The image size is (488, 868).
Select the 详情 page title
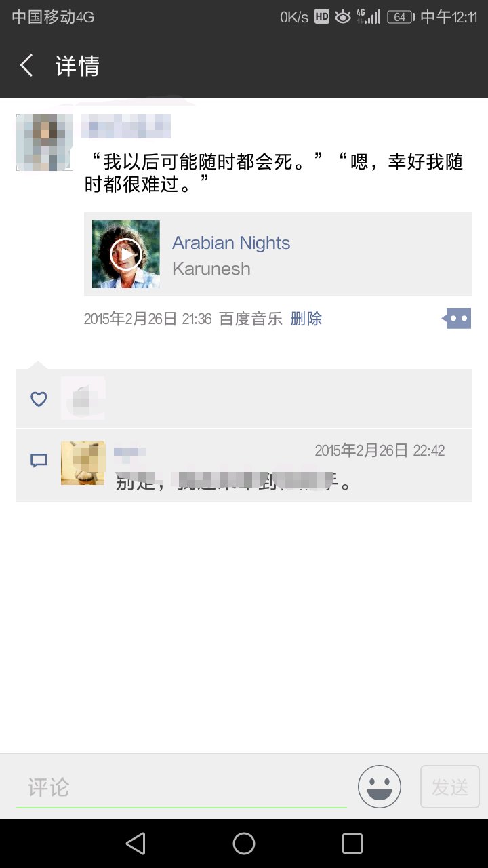(77, 66)
